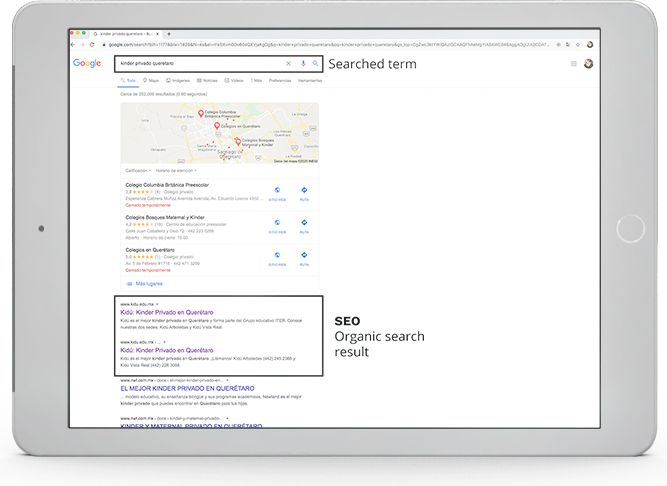This screenshot has height=486, width=667.
Task: Click the Chrome profile avatar in toolbar
Action: coord(590,45)
